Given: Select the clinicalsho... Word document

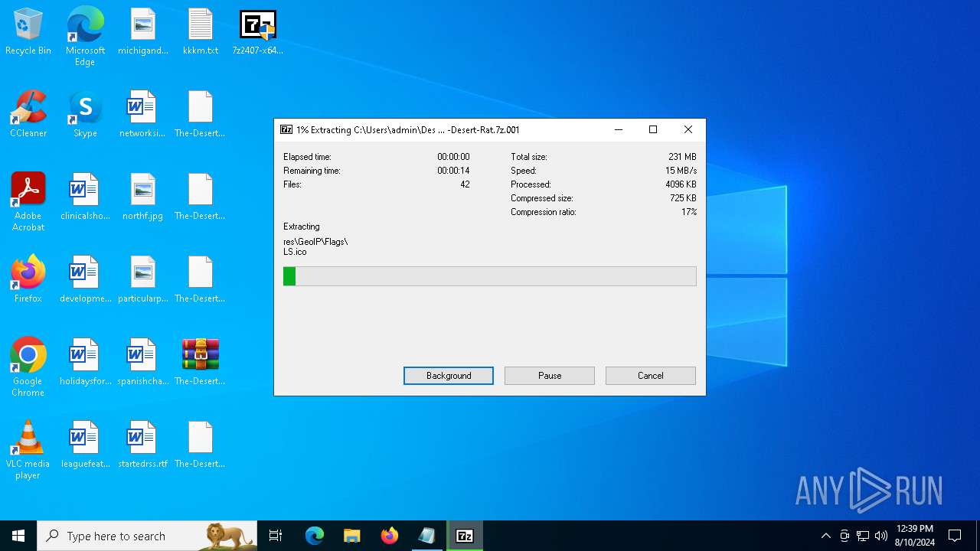Looking at the screenshot, I should pyautogui.click(x=85, y=197).
